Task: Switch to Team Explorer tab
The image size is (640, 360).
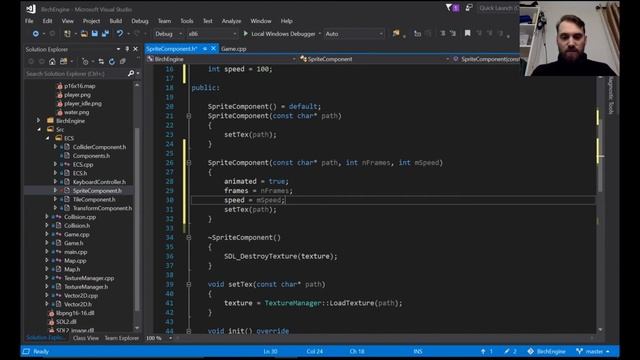Action: point(122,338)
